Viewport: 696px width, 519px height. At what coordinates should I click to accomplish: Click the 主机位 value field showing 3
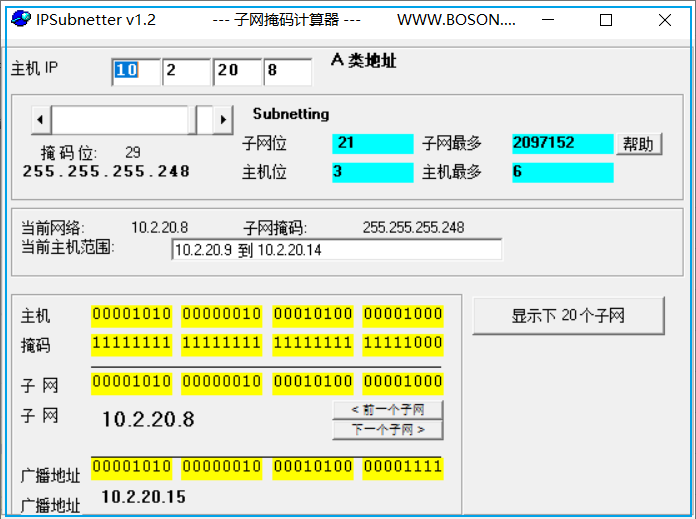372,172
